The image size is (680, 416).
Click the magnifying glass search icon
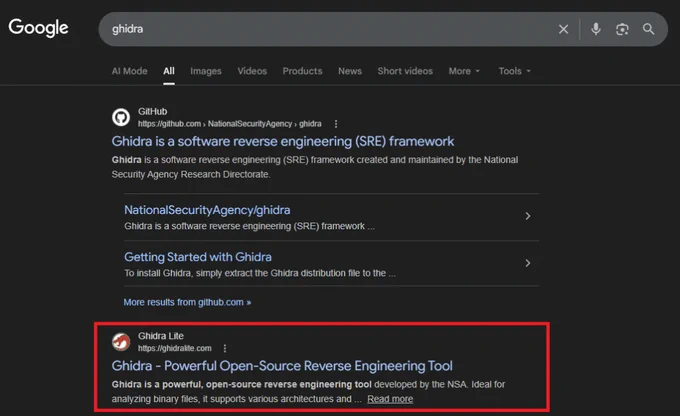[x=648, y=29]
